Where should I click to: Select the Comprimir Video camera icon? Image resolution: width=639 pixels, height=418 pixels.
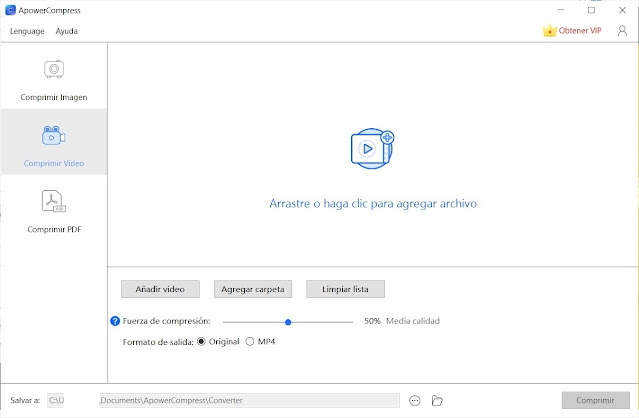coord(53,136)
